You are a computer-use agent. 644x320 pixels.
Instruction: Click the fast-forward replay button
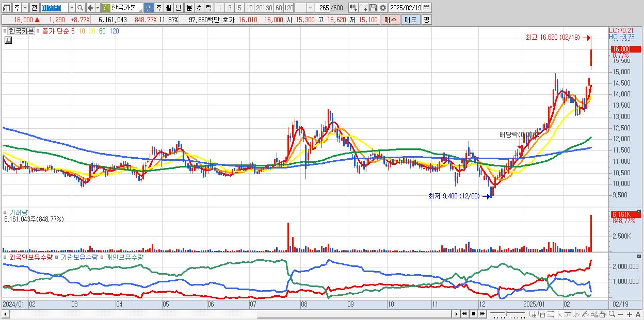click(x=482, y=314)
